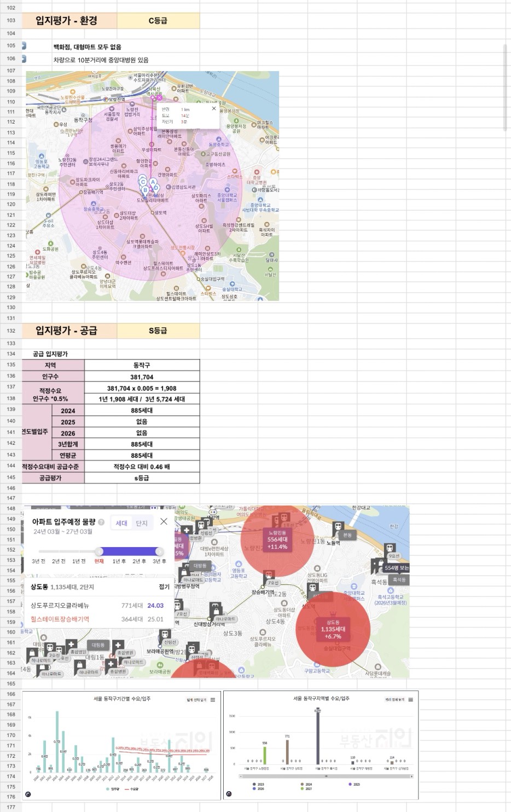Select the 차량으로 10분거리에 중앙대병원 있음 cell
Screen dimensions: 511x812
pos(101,60)
